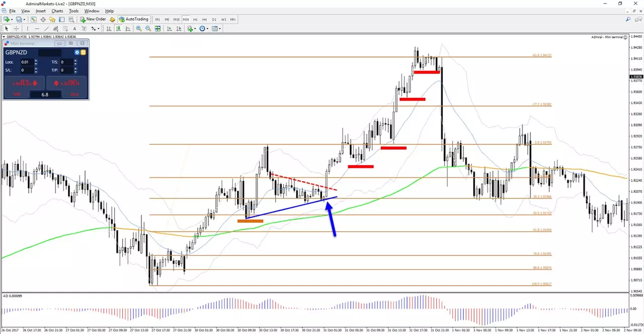Open the Templates icon

point(214,29)
